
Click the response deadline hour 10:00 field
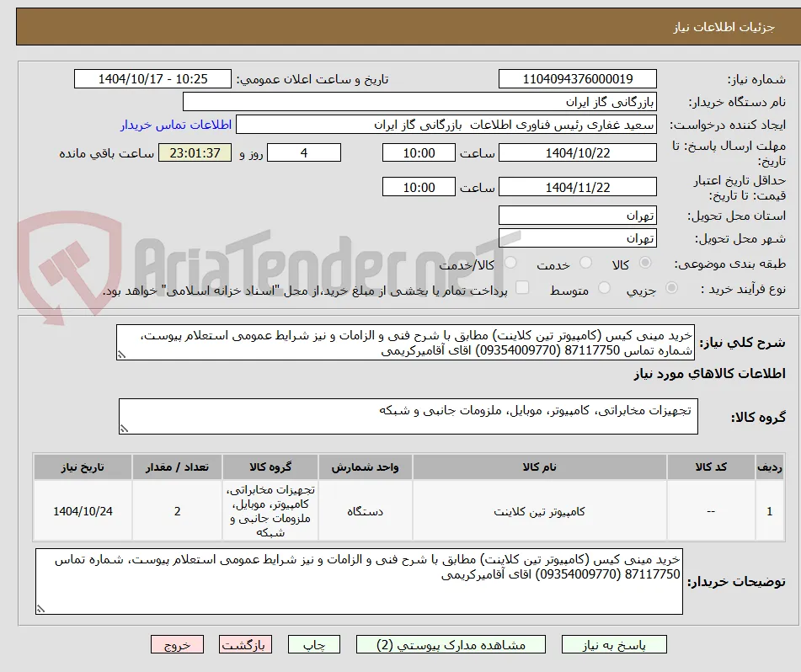[419, 152]
